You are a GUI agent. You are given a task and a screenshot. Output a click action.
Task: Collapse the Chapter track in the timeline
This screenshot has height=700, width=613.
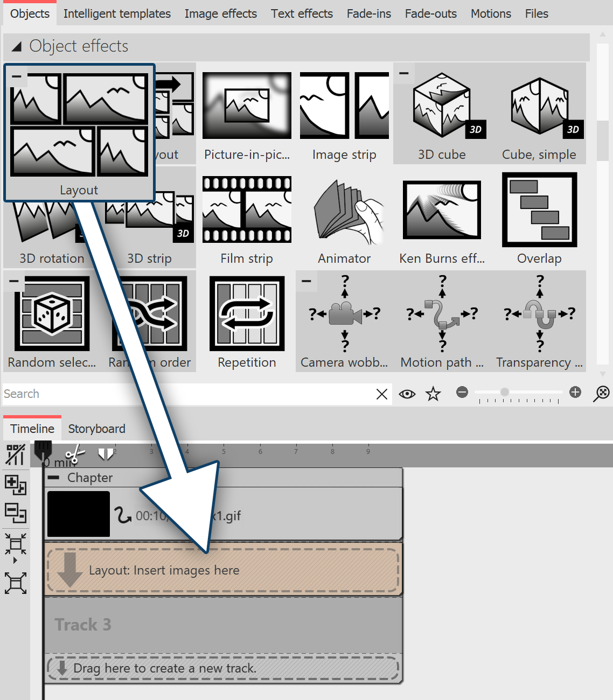tap(54, 477)
